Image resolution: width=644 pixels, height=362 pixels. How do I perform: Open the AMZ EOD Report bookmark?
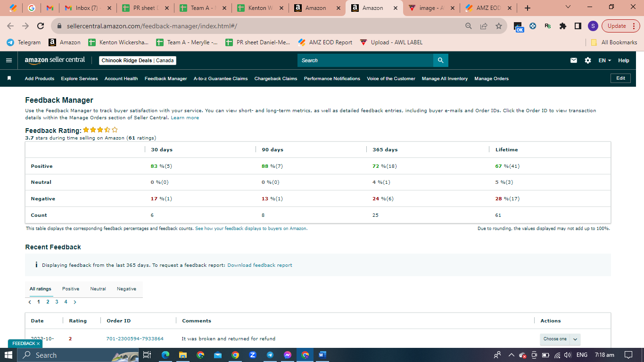[325, 42]
